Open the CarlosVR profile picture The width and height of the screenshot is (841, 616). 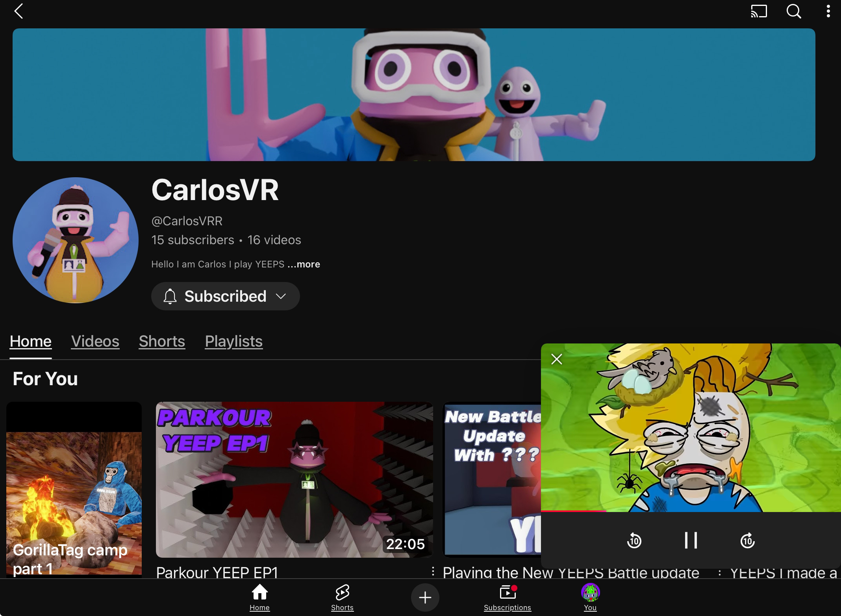point(76,240)
